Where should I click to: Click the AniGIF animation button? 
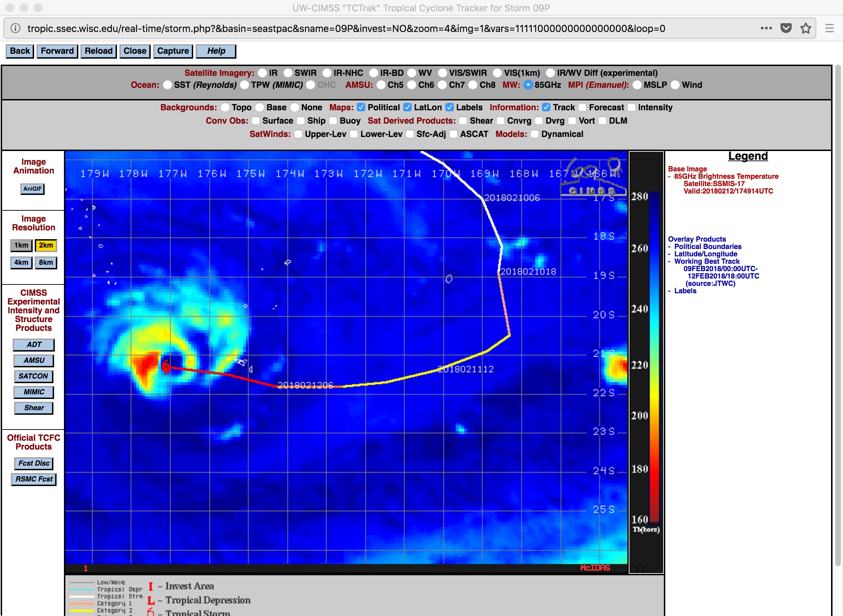32,189
